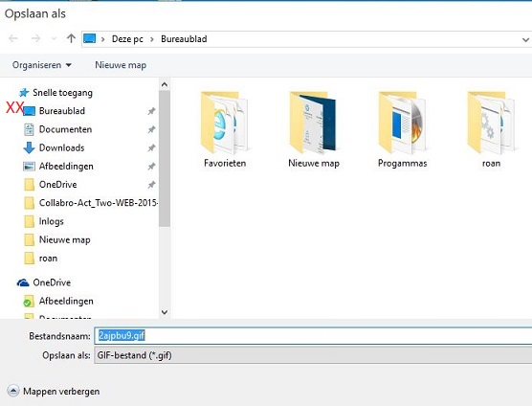
Task: Click the forward navigation arrow
Action: pyautogui.click(x=35, y=38)
